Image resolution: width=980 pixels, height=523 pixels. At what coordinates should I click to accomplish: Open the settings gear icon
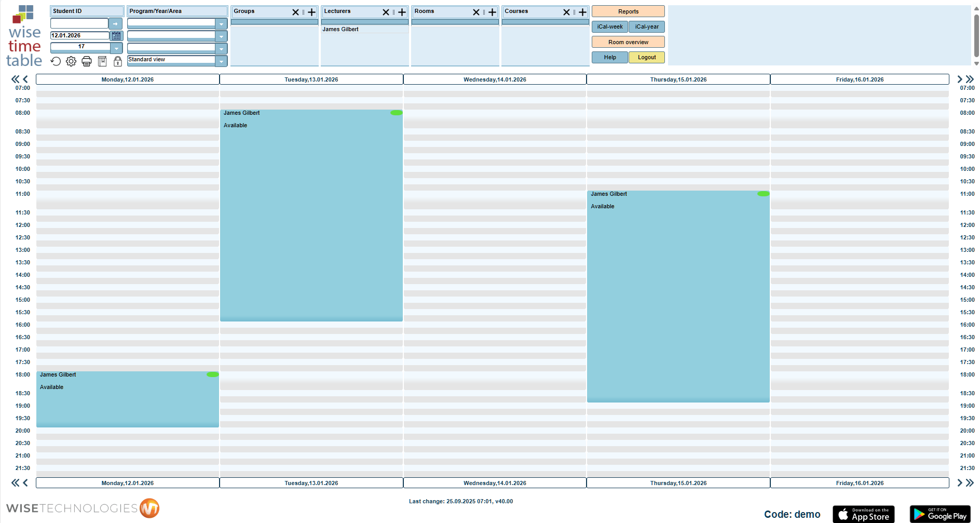(71, 61)
